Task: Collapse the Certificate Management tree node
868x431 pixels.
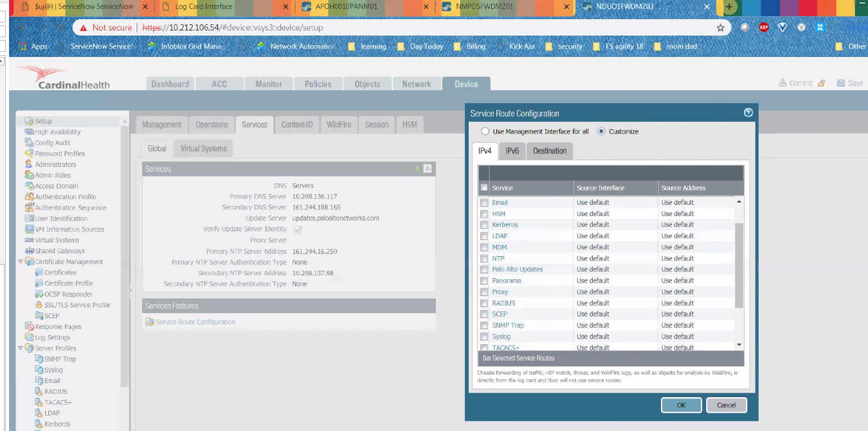Action: click(21, 262)
